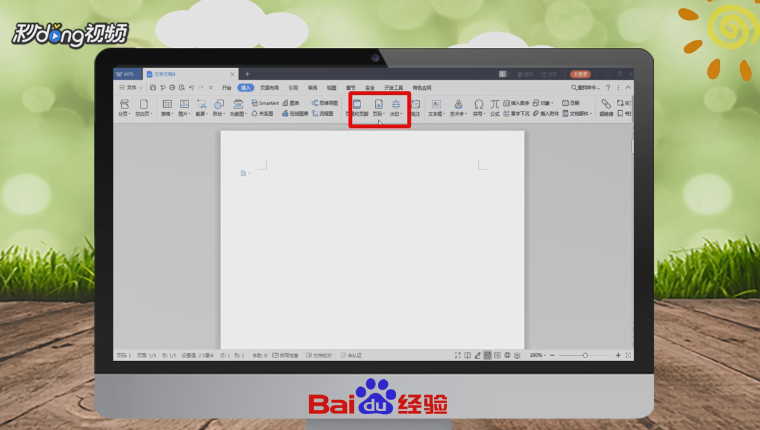Insert a 批注 comment

[x=415, y=108]
